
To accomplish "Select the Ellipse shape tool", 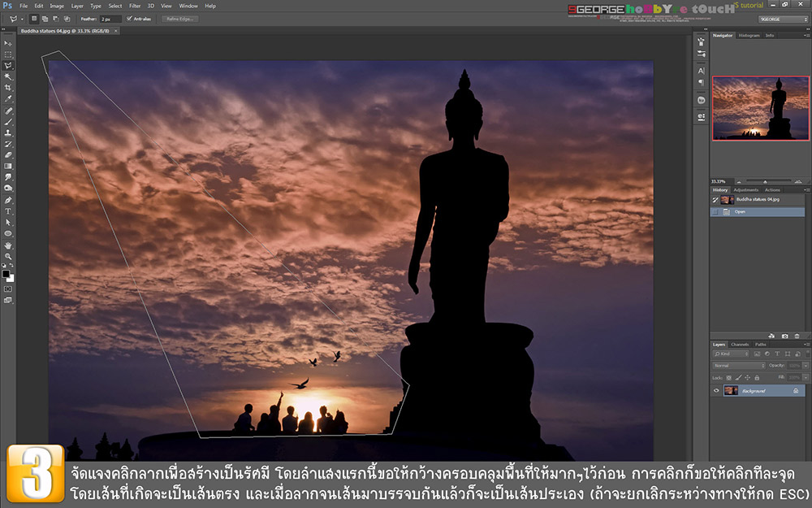I will 8,234.
